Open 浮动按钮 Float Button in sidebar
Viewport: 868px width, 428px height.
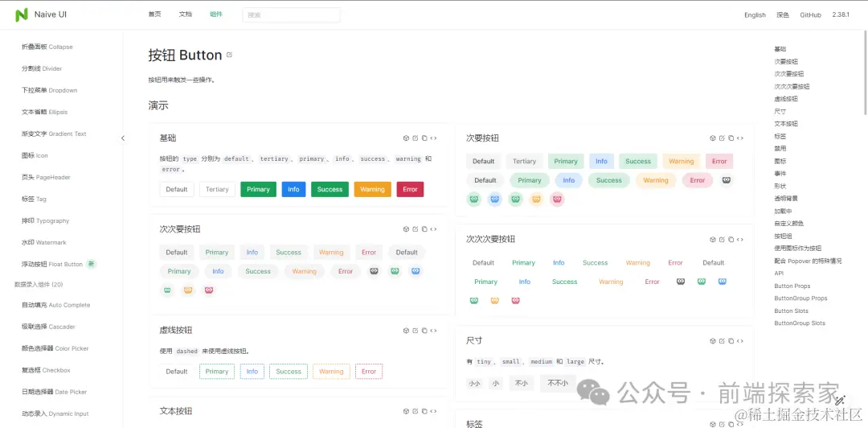52,265
